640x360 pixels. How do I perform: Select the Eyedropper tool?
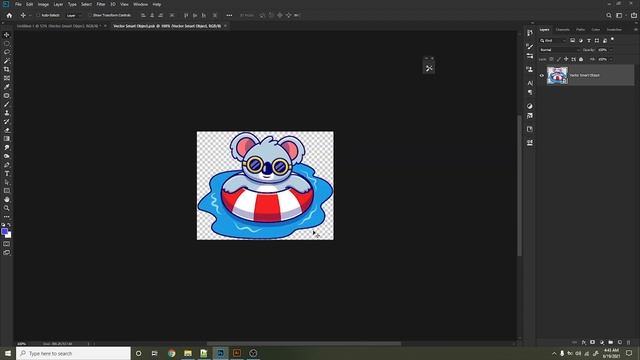[7, 87]
